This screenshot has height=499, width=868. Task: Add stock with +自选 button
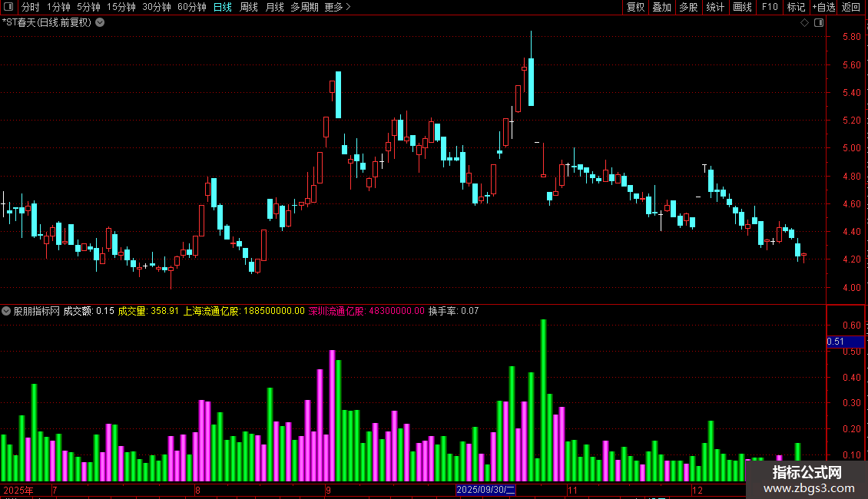click(823, 7)
